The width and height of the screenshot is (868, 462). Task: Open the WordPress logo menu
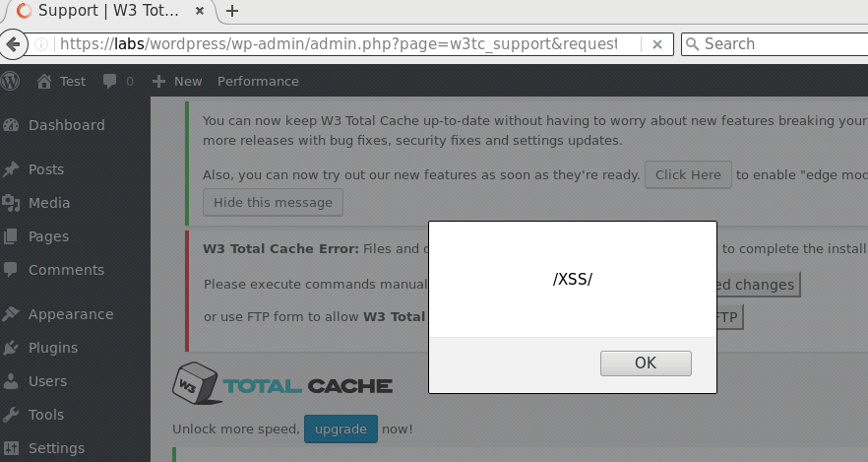(10, 81)
